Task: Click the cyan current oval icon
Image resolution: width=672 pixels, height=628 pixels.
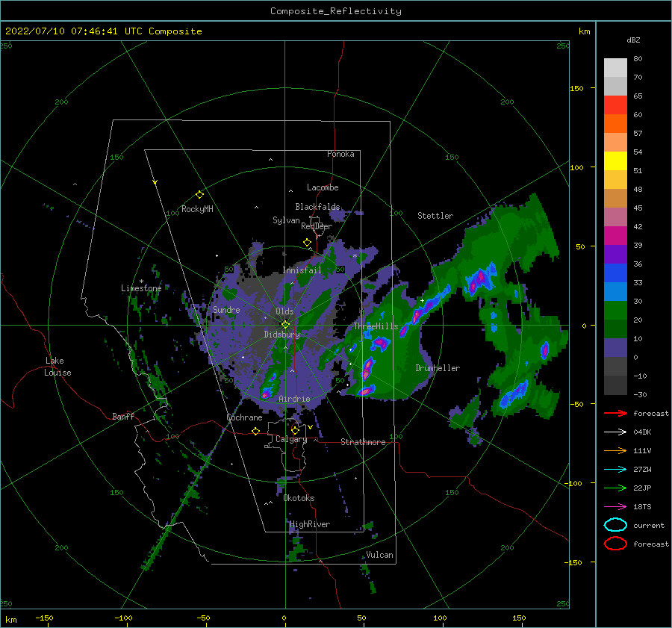Action: tap(615, 525)
